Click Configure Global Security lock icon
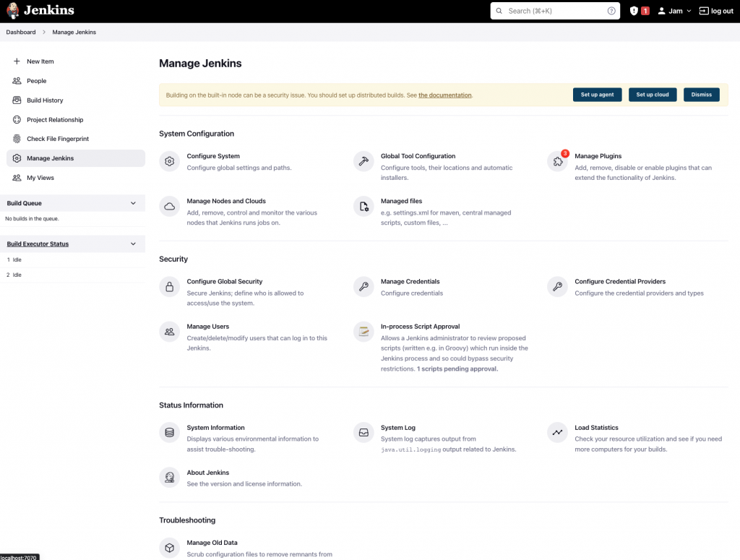Viewport: 740px width, 560px height. coord(169,287)
